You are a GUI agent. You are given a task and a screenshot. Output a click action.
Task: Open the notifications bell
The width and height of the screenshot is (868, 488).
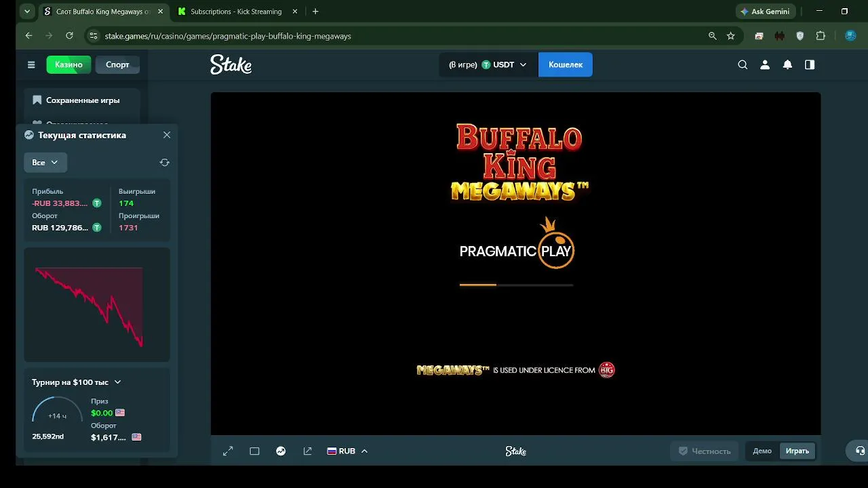(787, 64)
